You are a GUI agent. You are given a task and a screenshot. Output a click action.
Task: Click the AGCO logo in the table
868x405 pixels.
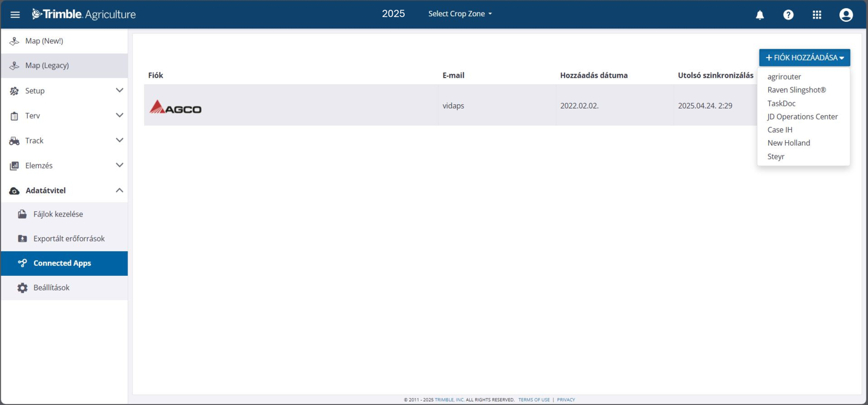click(175, 106)
